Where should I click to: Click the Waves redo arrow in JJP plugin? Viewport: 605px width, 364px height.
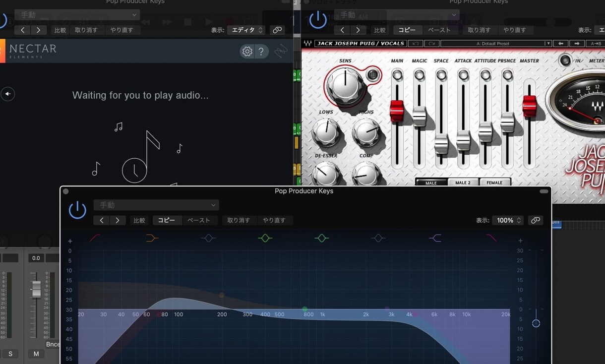(431, 44)
